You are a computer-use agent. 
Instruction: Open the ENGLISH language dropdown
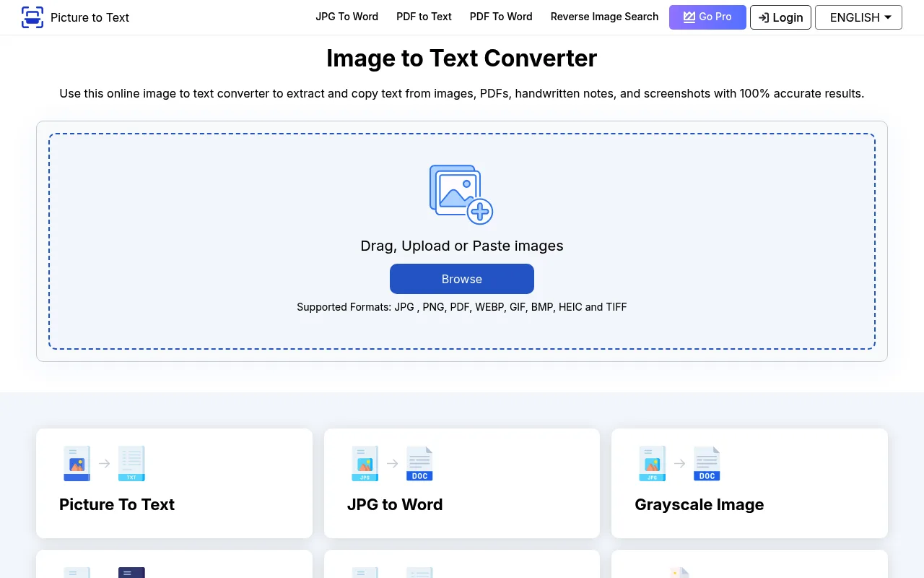coord(858,17)
